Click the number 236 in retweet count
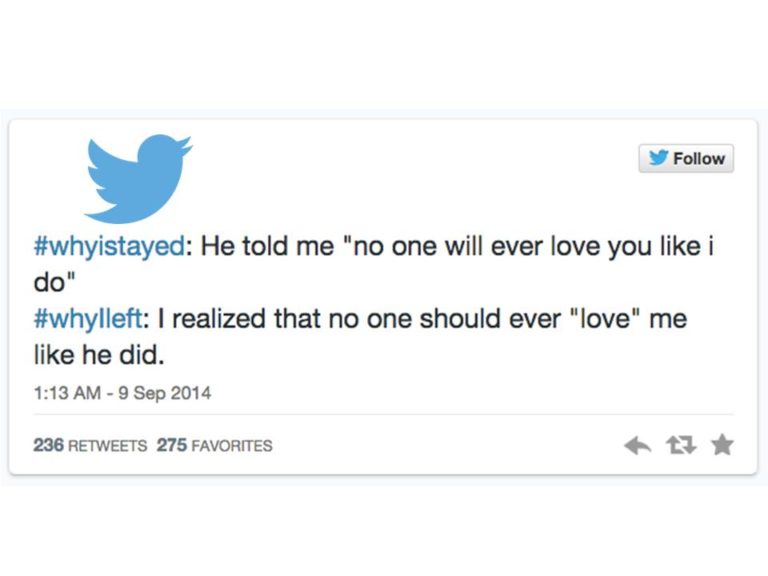768x576 pixels. coord(49,445)
